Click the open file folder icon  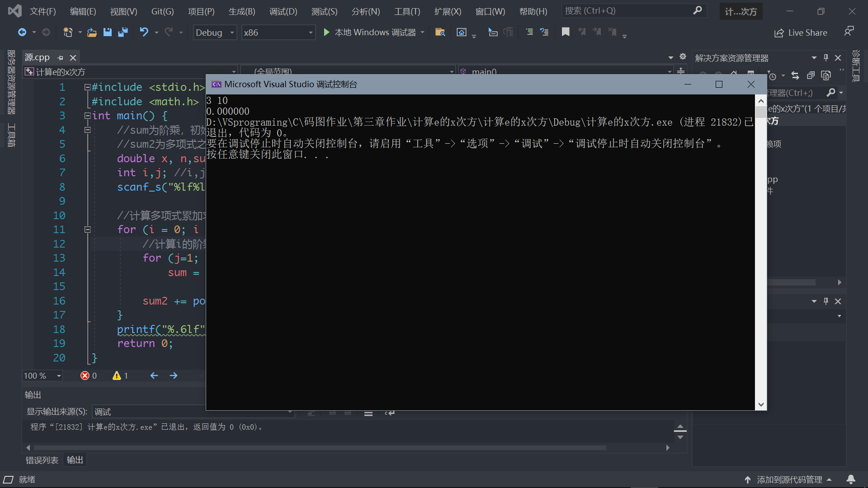click(x=92, y=32)
